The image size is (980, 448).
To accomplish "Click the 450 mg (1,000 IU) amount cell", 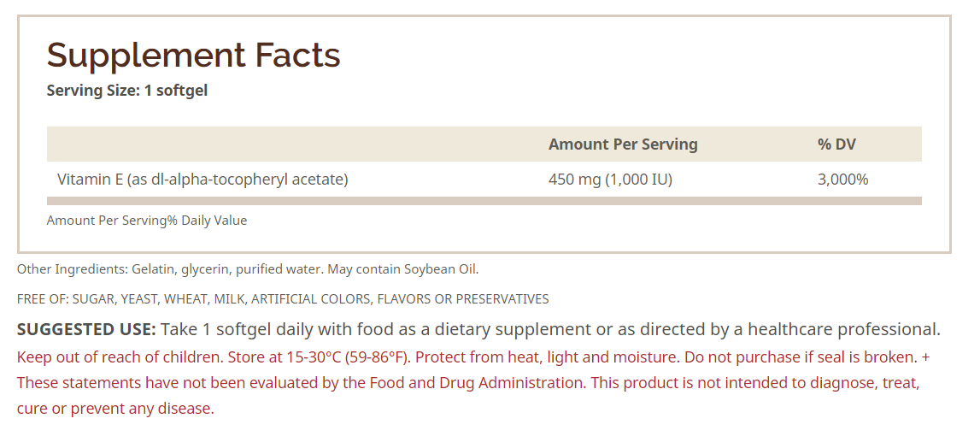I will [610, 180].
